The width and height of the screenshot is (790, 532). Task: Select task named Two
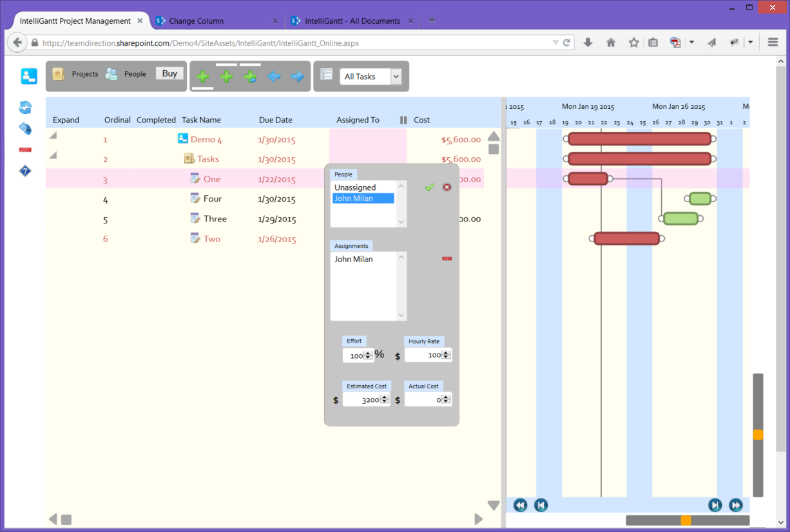pyautogui.click(x=212, y=239)
